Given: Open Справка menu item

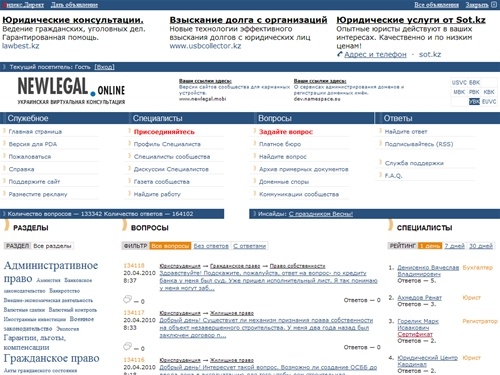Looking at the screenshot, I should pyautogui.click(x=21, y=169).
